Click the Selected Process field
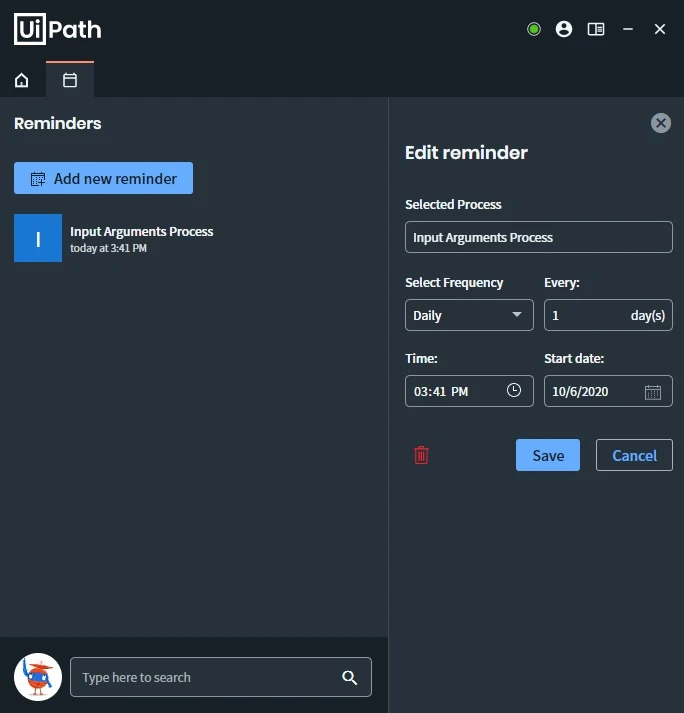 point(539,237)
